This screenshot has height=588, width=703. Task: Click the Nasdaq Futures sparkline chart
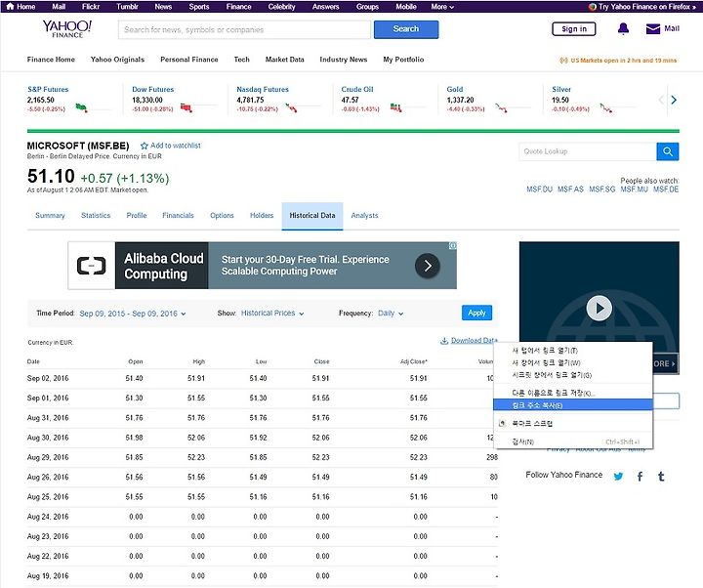click(303, 107)
